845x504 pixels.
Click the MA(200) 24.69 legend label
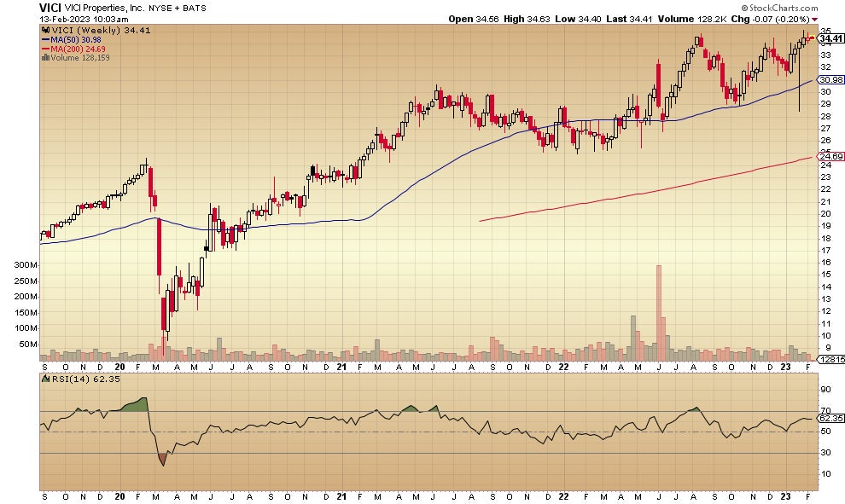tap(78, 49)
